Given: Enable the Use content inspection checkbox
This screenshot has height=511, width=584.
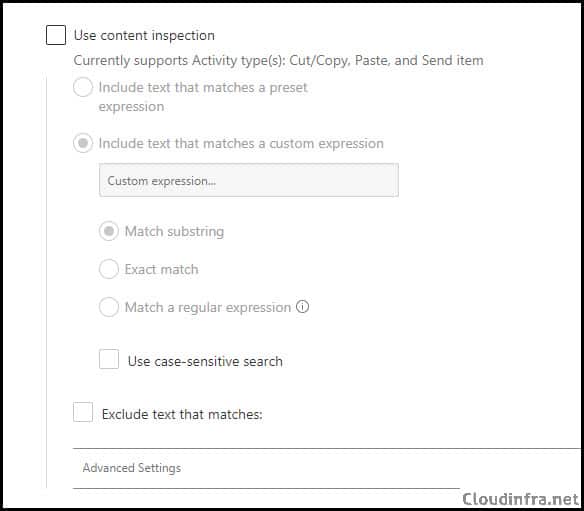Looking at the screenshot, I should pos(56,35).
